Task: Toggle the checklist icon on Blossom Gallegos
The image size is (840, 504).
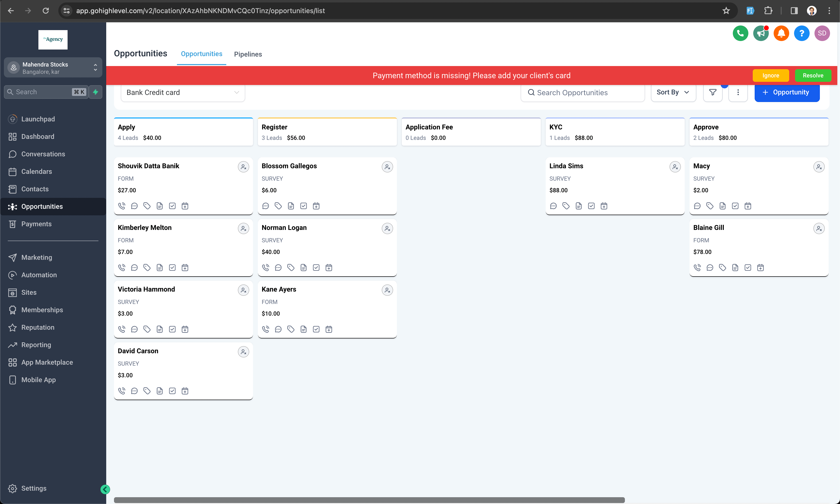Action: (x=304, y=206)
